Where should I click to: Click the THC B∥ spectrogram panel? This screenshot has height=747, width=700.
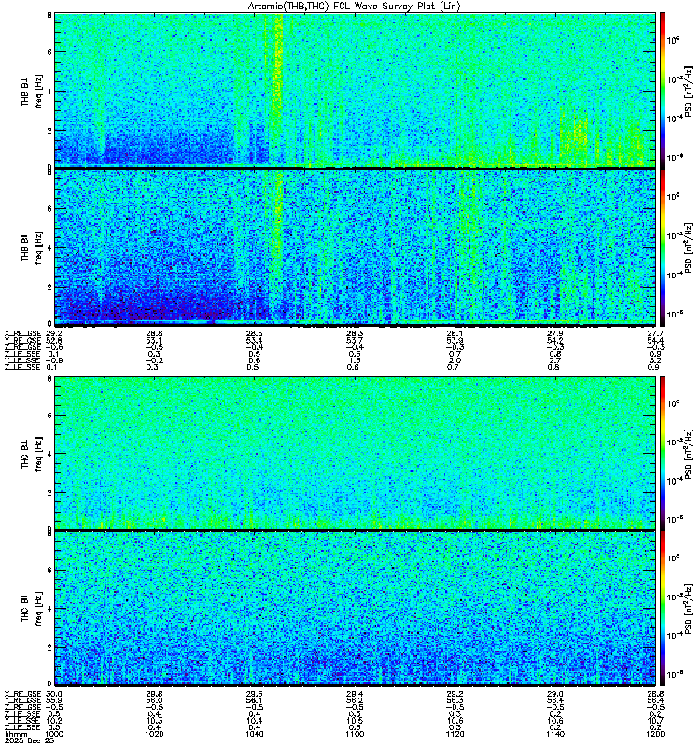point(355,609)
